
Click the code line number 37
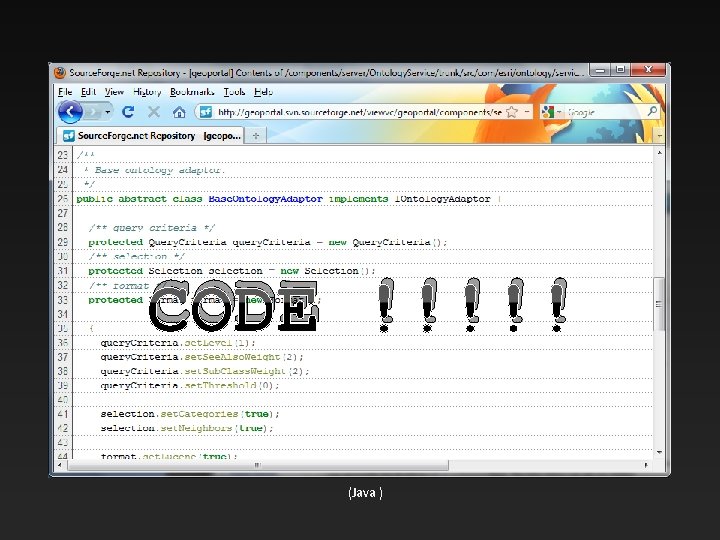62,357
